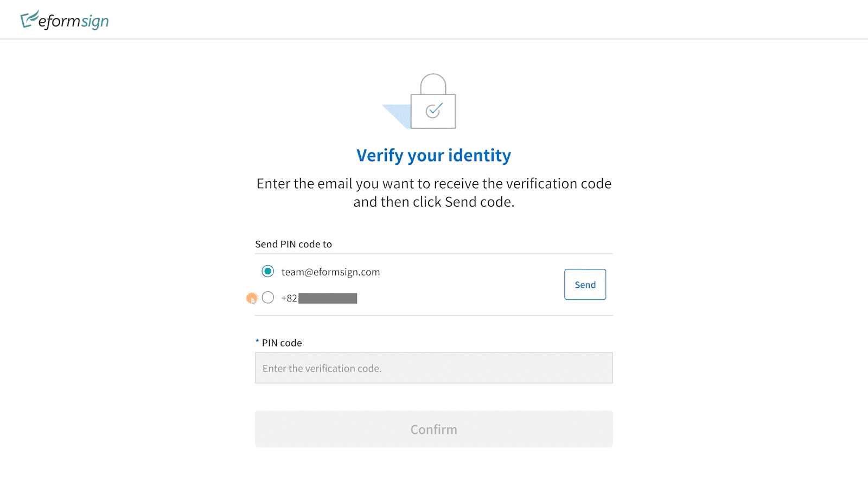Click the padlock shackle arch
The image size is (868, 488).
pos(433,84)
